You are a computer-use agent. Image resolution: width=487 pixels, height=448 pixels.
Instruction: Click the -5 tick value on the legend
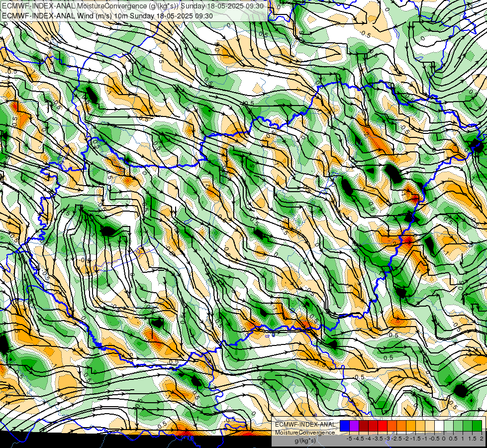click(349, 439)
